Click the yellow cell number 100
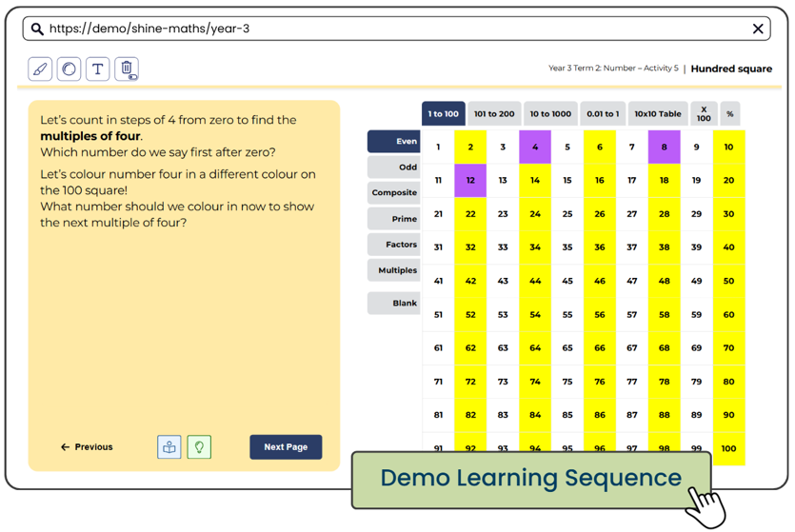795x532 pixels. click(x=729, y=448)
